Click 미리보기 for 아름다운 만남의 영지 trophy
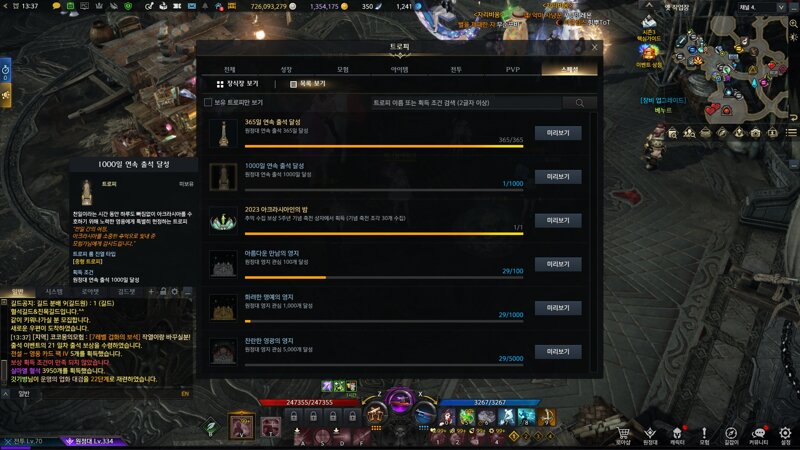800x450 pixels. point(558,264)
